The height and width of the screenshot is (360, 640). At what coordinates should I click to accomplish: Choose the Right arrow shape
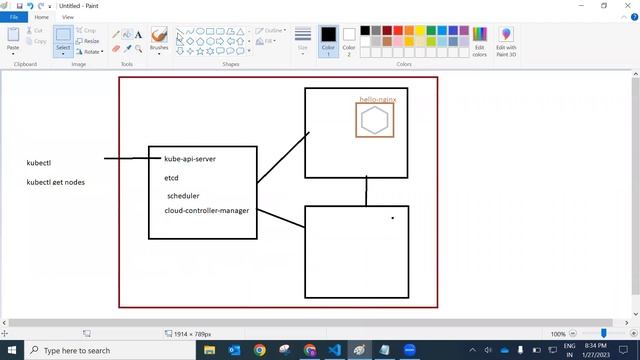pos(220,41)
